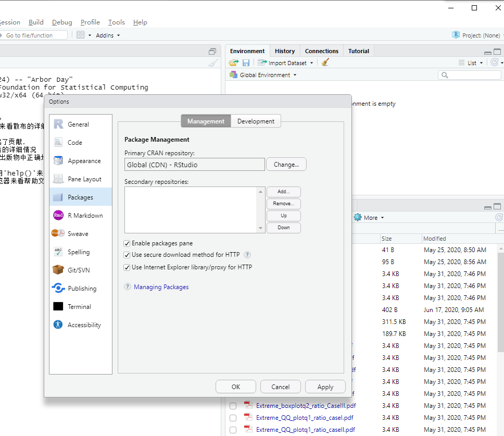The width and height of the screenshot is (504, 436).
Task: Select the Terminal options category
Action: tap(79, 306)
